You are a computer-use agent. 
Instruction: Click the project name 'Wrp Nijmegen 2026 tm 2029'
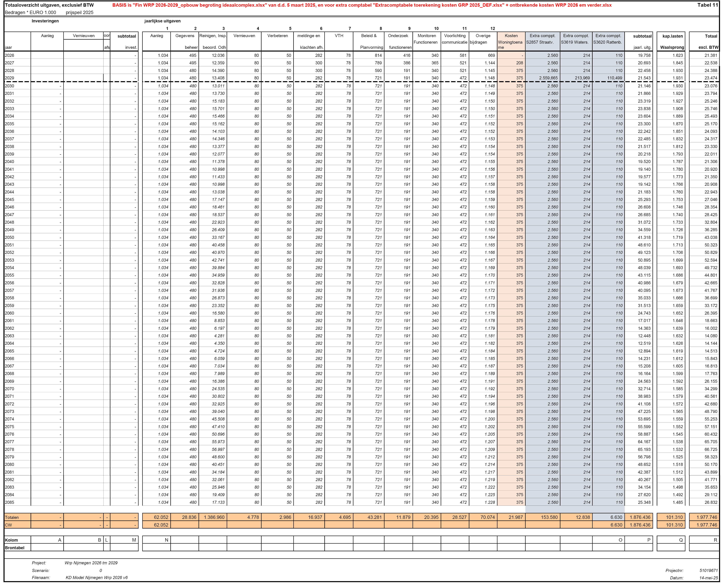click(x=91, y=563)
